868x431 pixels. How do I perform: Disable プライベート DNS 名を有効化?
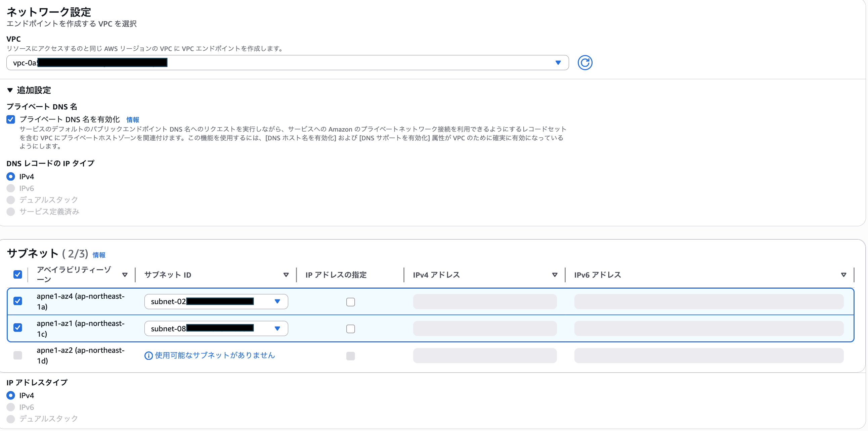pyautogui.click(x=10, y=119)
